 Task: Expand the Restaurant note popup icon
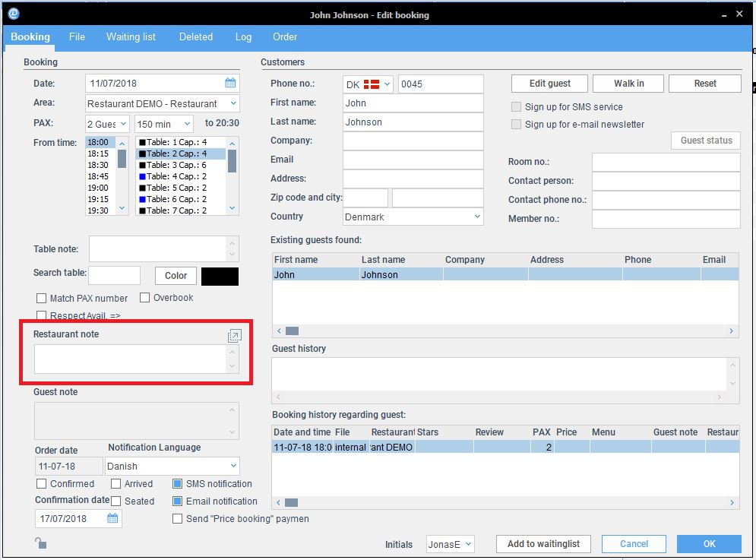234,336
